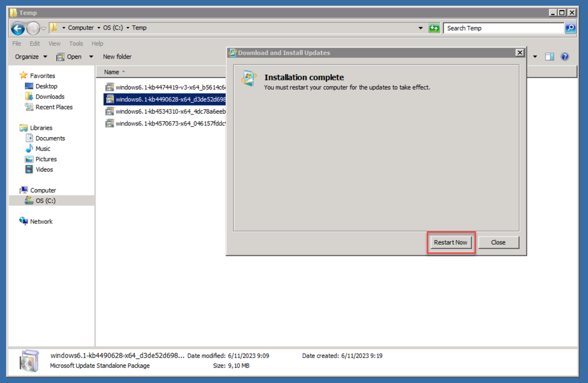The image size is (588, 383).
Task: Close the Download and Install Updates dialog
Action: coord(520,53)
